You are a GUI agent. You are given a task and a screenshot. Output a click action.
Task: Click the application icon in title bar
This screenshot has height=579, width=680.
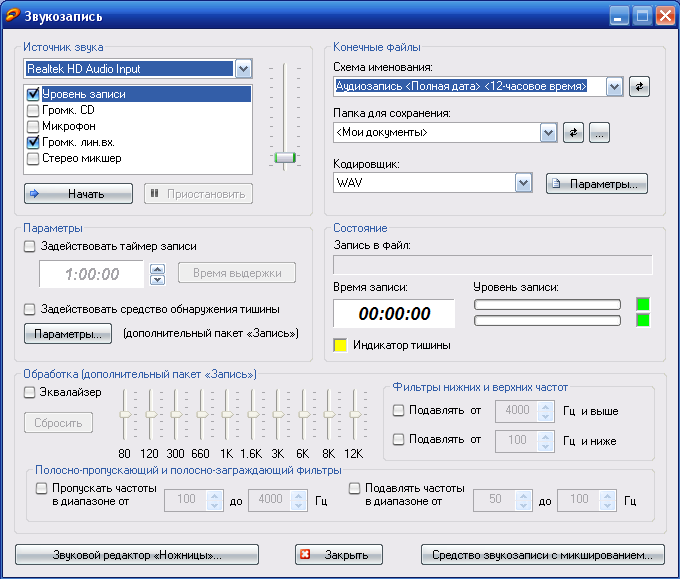point(11,16)
